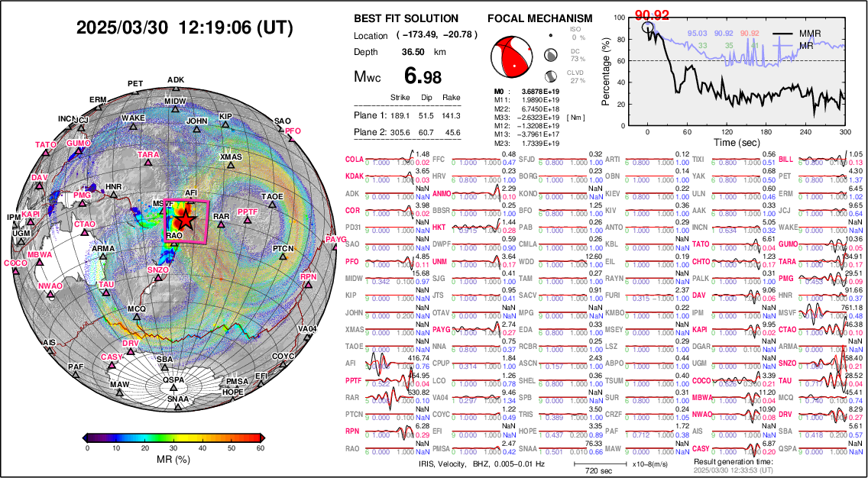Screen dimensions: 868x478
Task: Click the Mwc magnitude value "6.98"
Action: (423, 76)
